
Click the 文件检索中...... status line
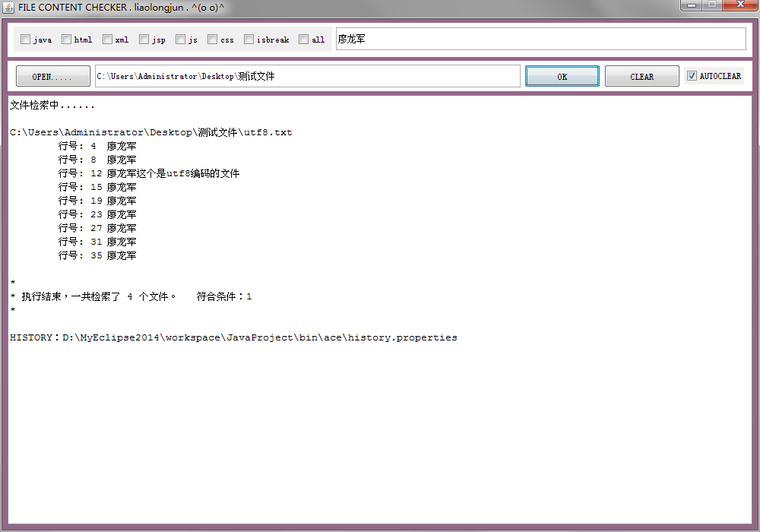(52, 105)
